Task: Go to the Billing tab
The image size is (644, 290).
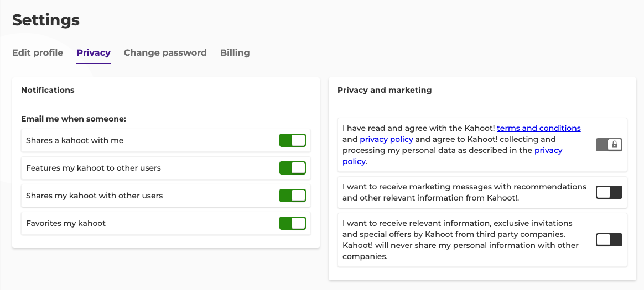Action: (235, 53)
